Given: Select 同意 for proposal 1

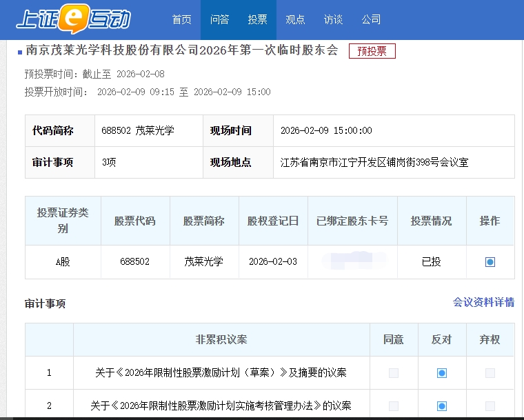Looking at the screenshot, I should click(x=394, y=373).
